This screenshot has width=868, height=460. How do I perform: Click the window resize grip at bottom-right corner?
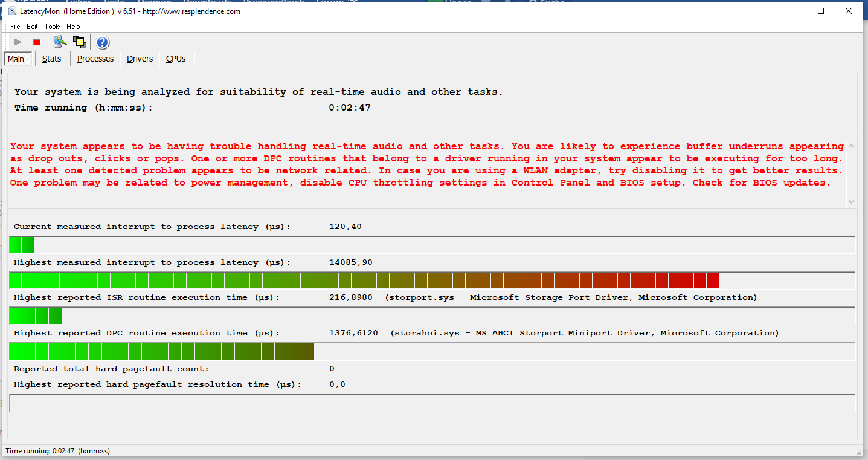coord(859,452)
